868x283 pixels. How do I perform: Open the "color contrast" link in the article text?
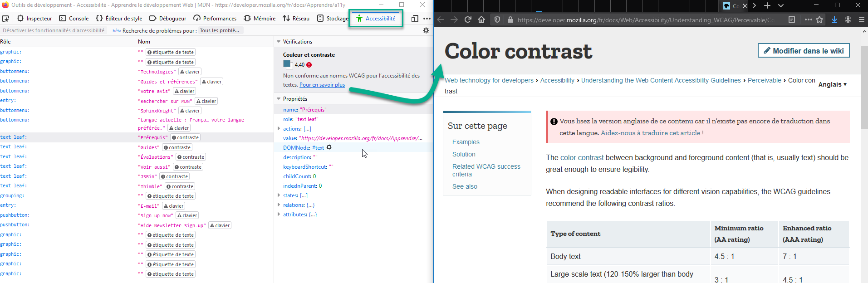pos(582,157)
